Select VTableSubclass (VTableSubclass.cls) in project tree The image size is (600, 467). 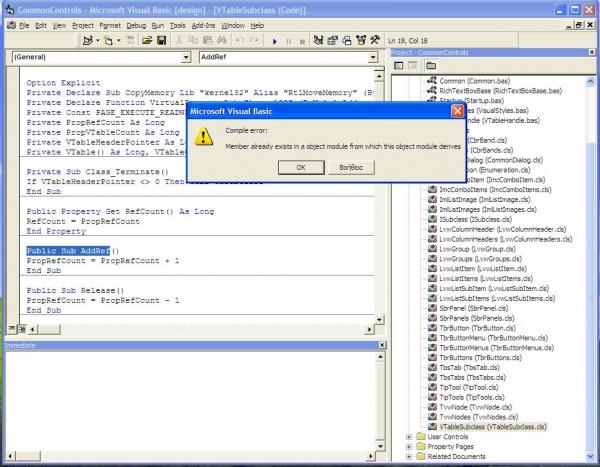tap(492, 427)
